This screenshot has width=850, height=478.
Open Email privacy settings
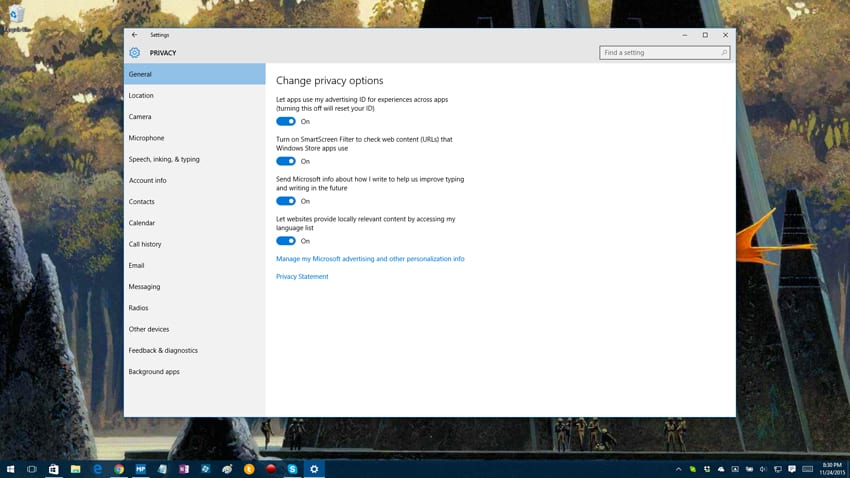coord(195,265)
